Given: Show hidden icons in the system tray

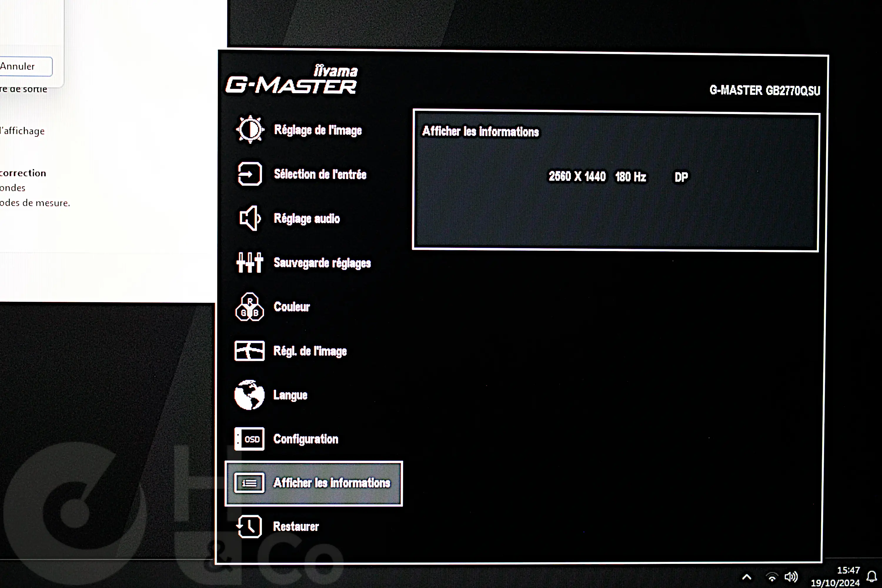Looking at the screenshot, I should coord(747,577).
